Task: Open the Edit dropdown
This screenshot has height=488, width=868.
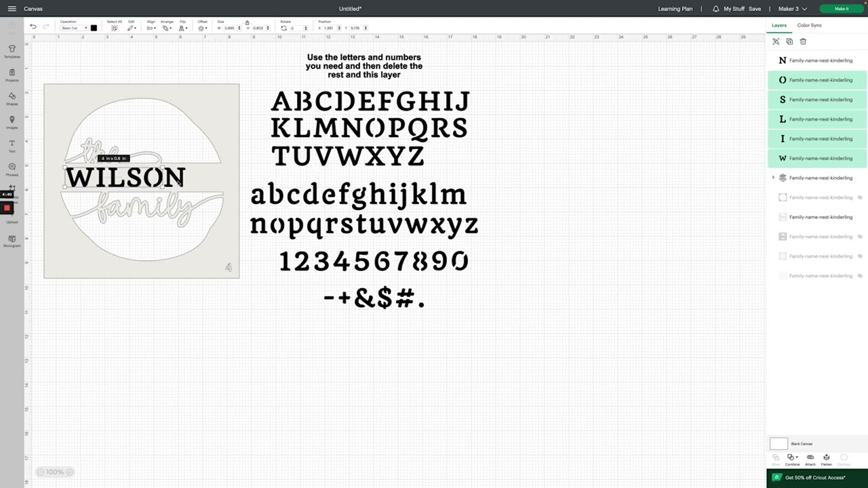Action: [131, 28]
